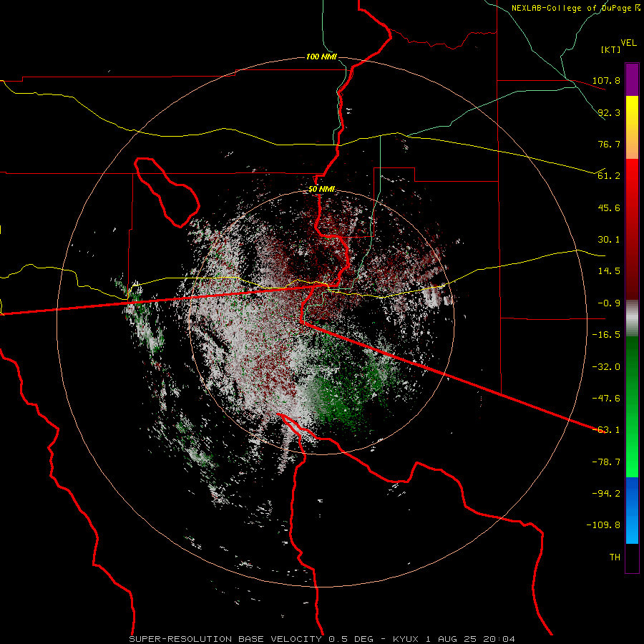Select the -47.6 velocity scale value
This screenshot has width=644, height=644.
coord(606,399)
